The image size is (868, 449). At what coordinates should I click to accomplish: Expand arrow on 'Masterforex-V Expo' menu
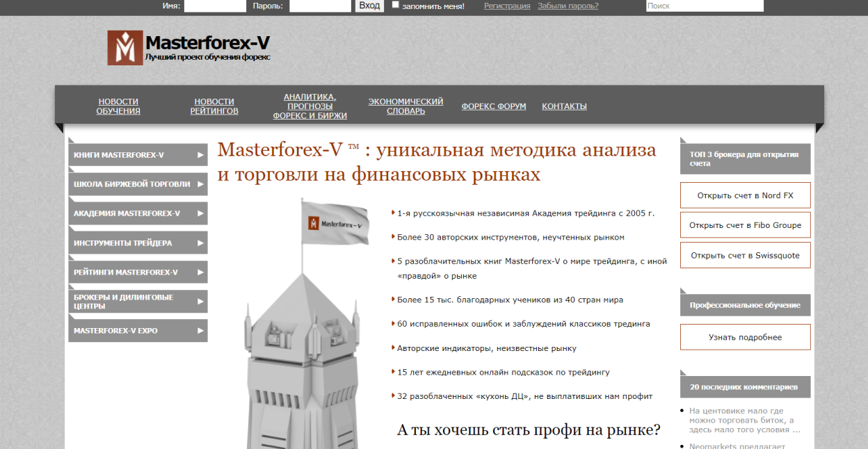click(x=200, y=331)
